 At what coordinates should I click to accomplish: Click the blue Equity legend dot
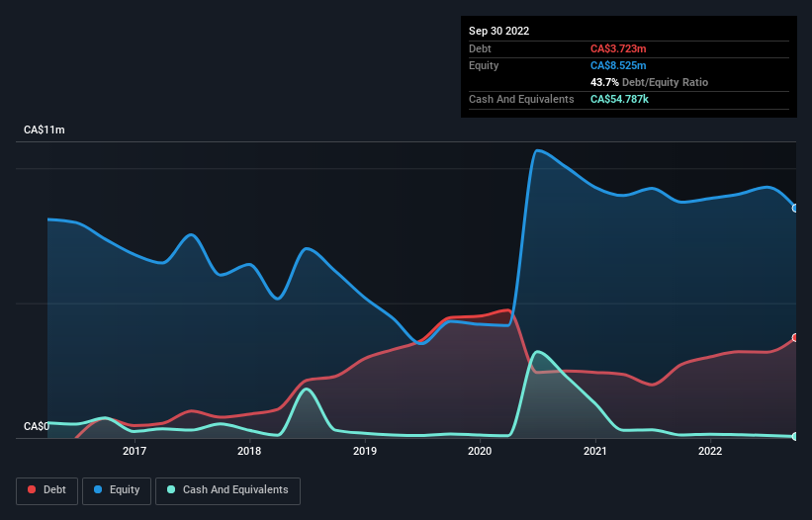98,489
